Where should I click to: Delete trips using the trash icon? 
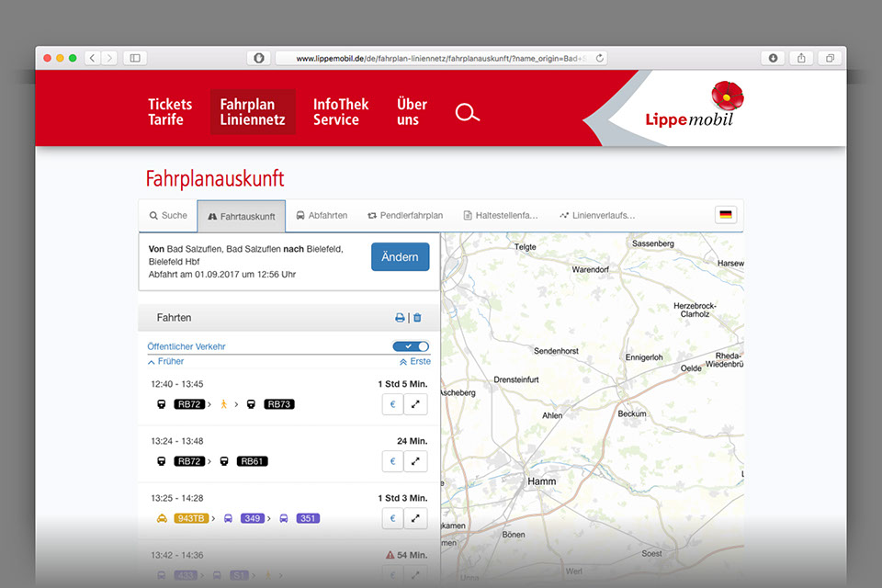417,318
